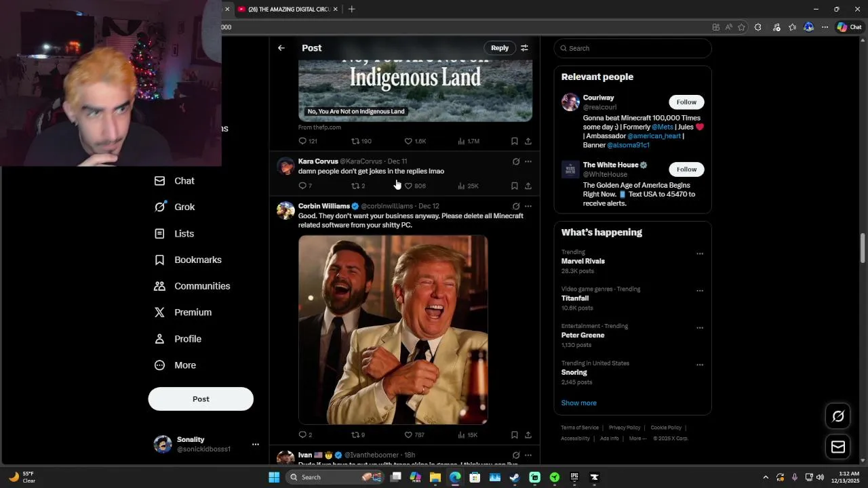Click Show more under What's happening

[x=578, y=403]
